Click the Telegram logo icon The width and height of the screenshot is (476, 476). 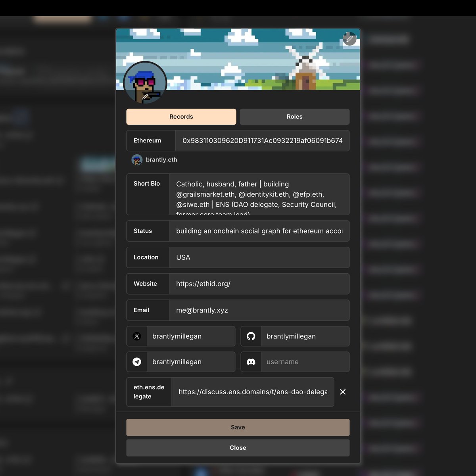(x=137, y=362)
